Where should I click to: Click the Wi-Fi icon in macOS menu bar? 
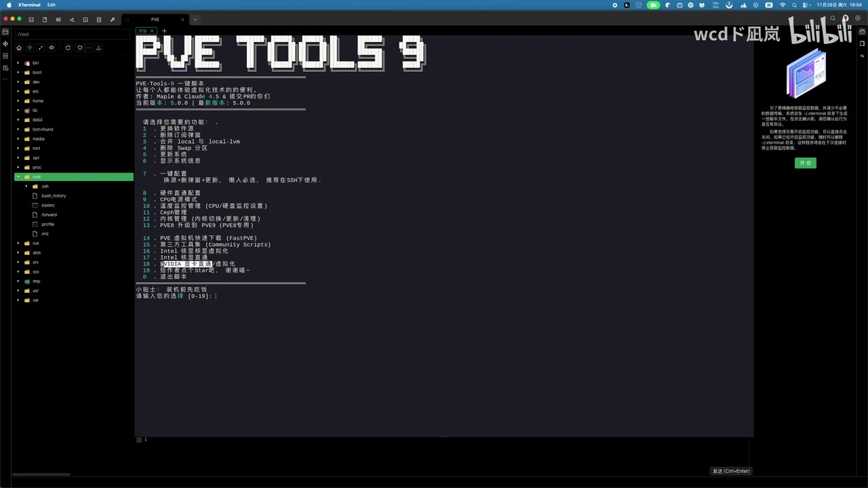(x=783, y=5)
